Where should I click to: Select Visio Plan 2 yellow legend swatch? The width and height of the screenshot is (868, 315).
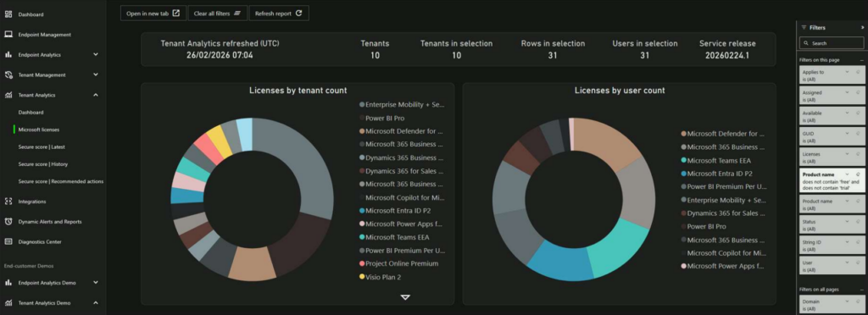pyautogui.click(x=362, y=277)
